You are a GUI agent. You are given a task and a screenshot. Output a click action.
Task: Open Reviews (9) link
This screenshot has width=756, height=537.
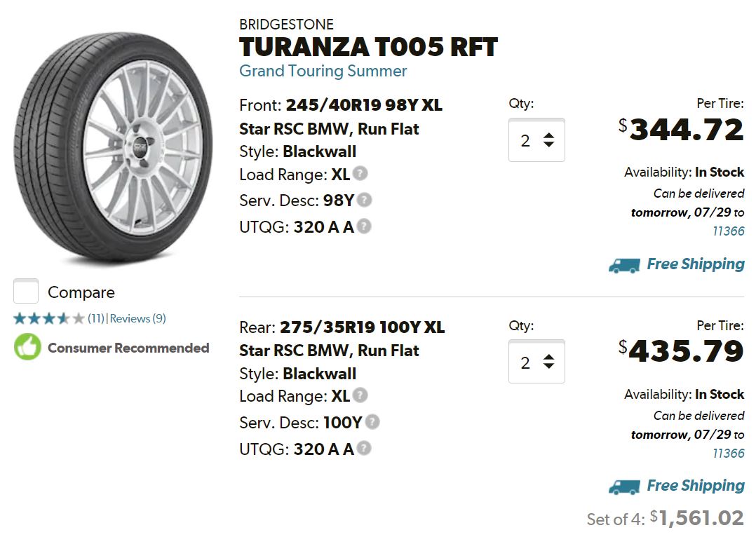pos(138,318)
